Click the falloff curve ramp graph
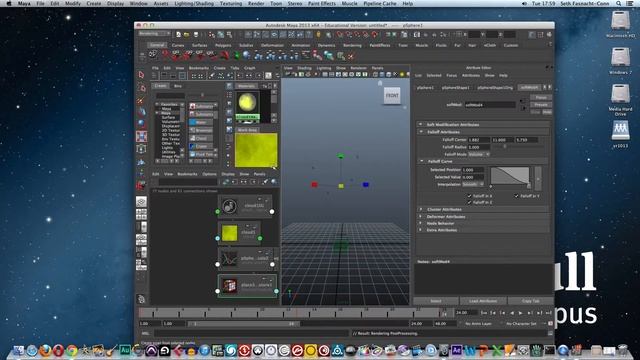 (x=510, y=177)
